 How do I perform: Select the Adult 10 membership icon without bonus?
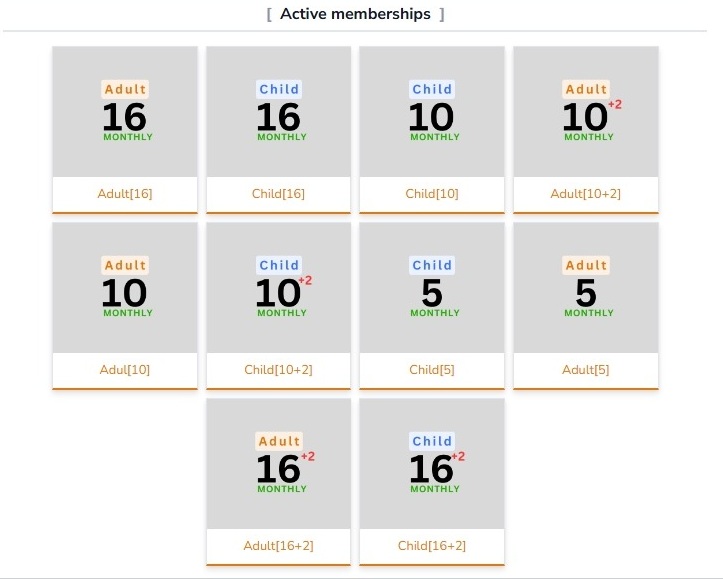tap(125, 288)
